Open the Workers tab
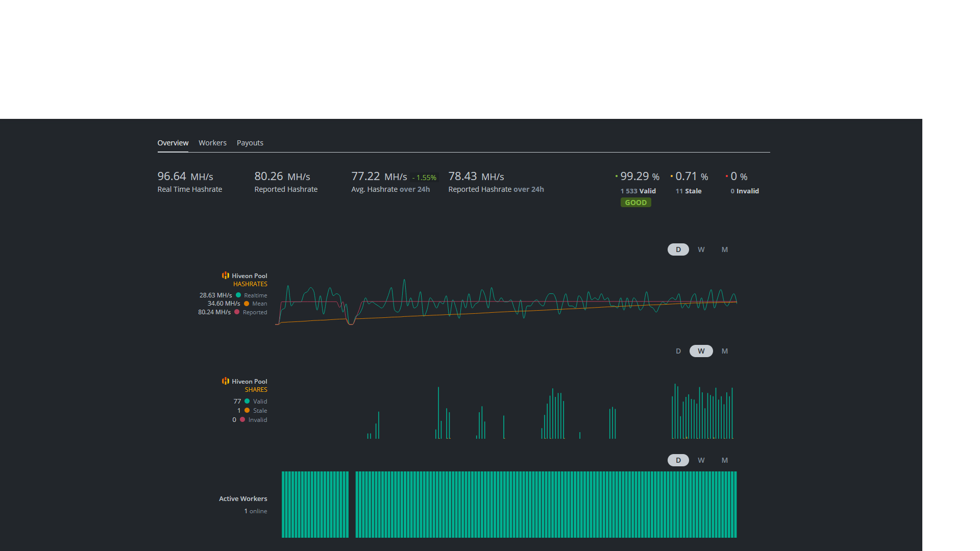The height and width of the screenshot is (551, 980). (x=212, y=143)
